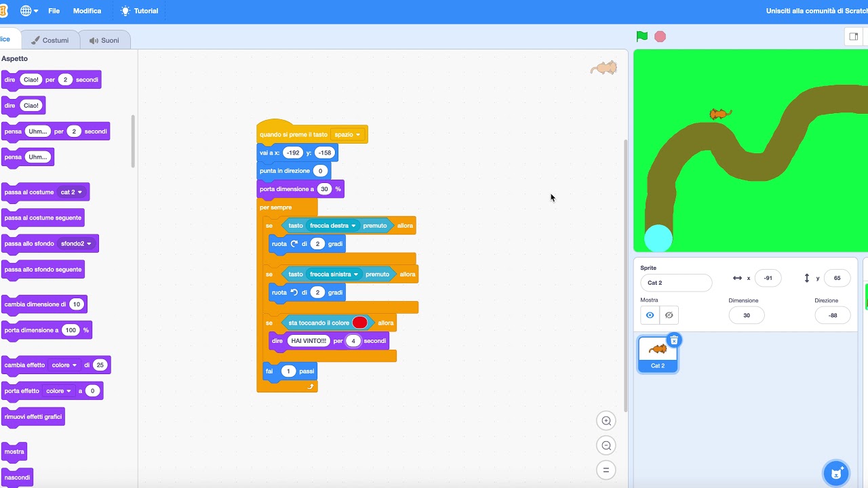Viewport: 868px width, 488px height.
Task: Switch to the Suoni tab
Action: pos(104,40)
